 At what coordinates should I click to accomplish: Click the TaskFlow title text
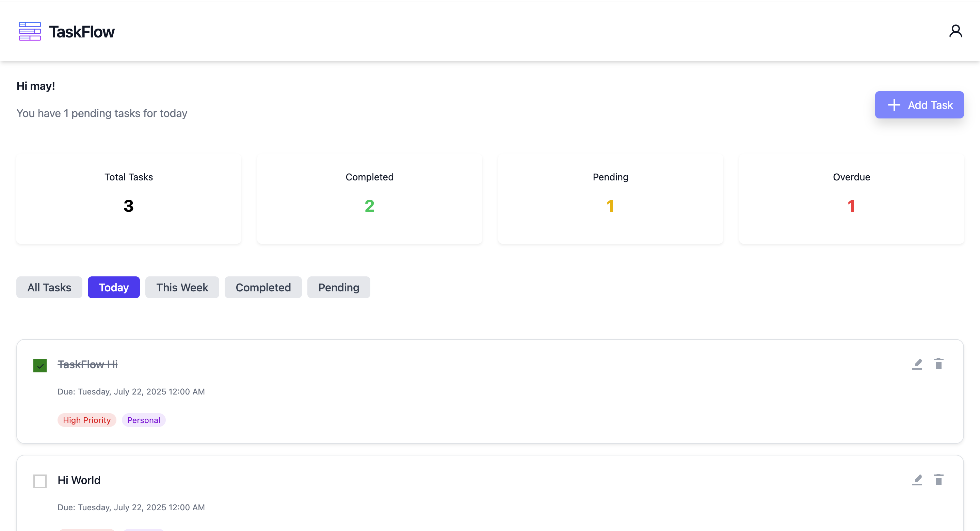pyautogui.click(x=81, y=32)
